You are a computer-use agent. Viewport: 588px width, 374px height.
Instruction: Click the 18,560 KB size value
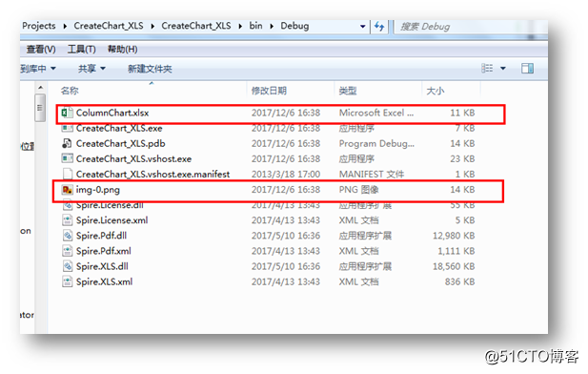coord(454,266)
